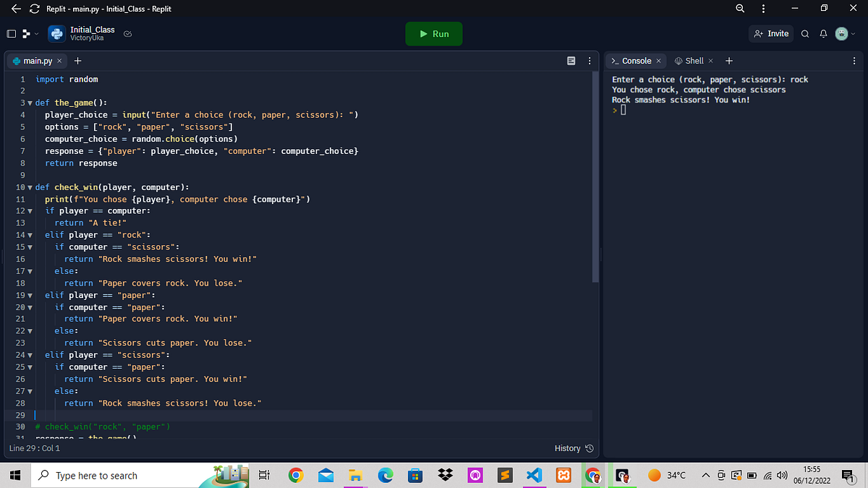Open notifications via the bell icon
Screen dimensions: 868x488
pyautogui.click(x=823, y=33)
